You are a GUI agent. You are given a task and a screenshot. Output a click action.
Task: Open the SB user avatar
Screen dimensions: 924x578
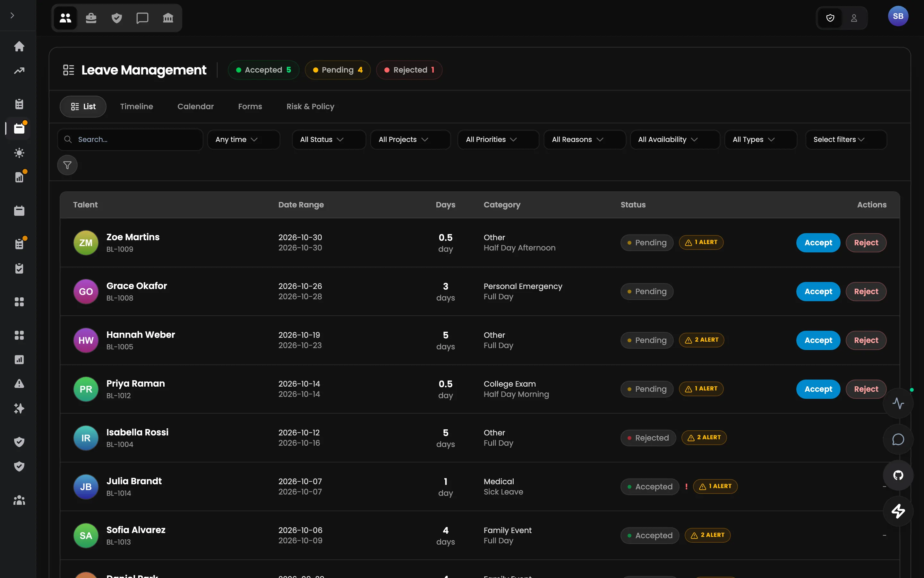pyautogui.click(x=898, y=16)
